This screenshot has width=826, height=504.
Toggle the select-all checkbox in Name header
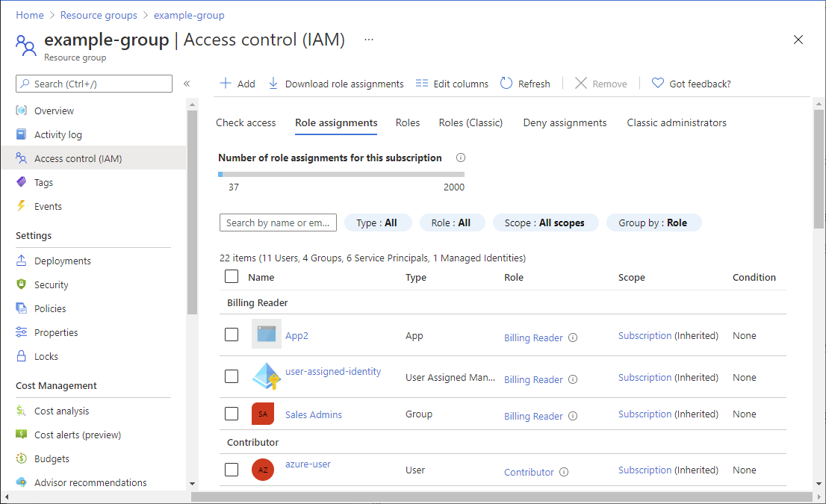click(x=232, y=276)
